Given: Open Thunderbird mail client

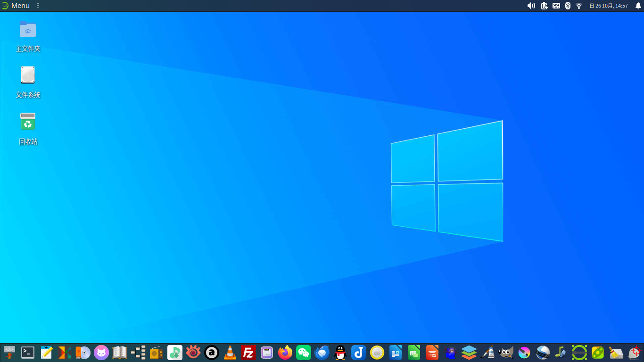Looking at the screenshot, I should [322, 353].
